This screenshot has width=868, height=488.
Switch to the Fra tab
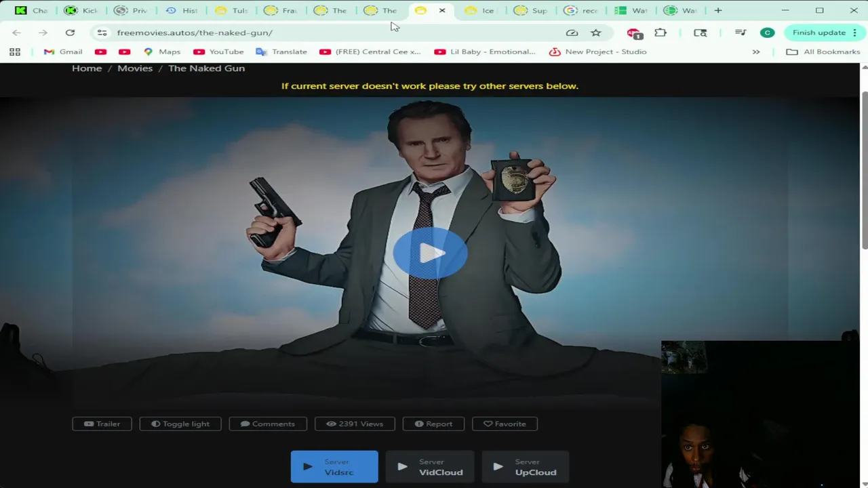pos(282,10)
